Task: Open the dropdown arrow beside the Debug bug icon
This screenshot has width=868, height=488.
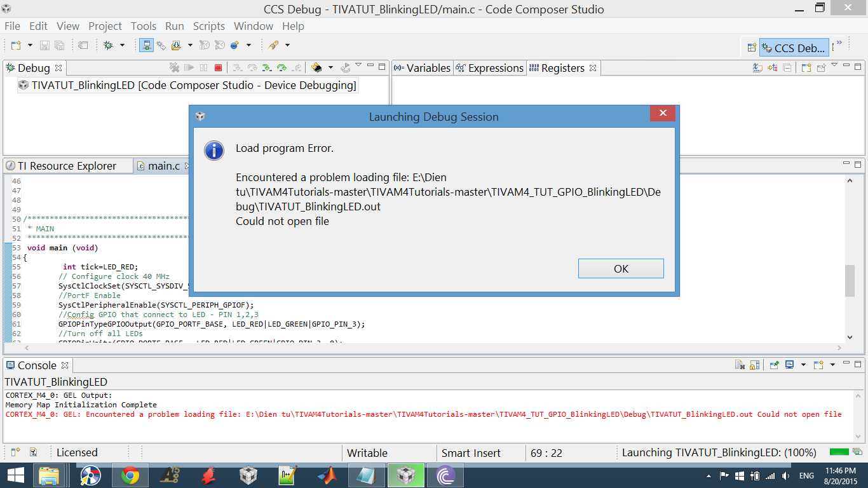Action: pyautogui.click(x=123, y=45)
